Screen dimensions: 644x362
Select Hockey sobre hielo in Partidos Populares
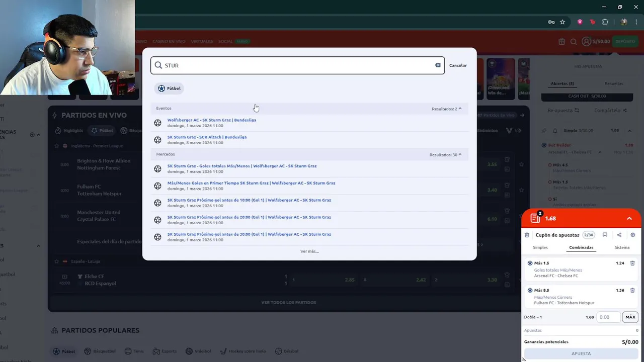[x=244, y=351]
